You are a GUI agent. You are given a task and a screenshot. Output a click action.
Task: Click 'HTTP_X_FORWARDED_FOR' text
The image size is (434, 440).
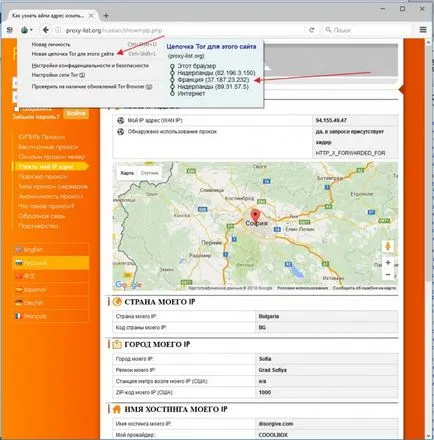350,153
